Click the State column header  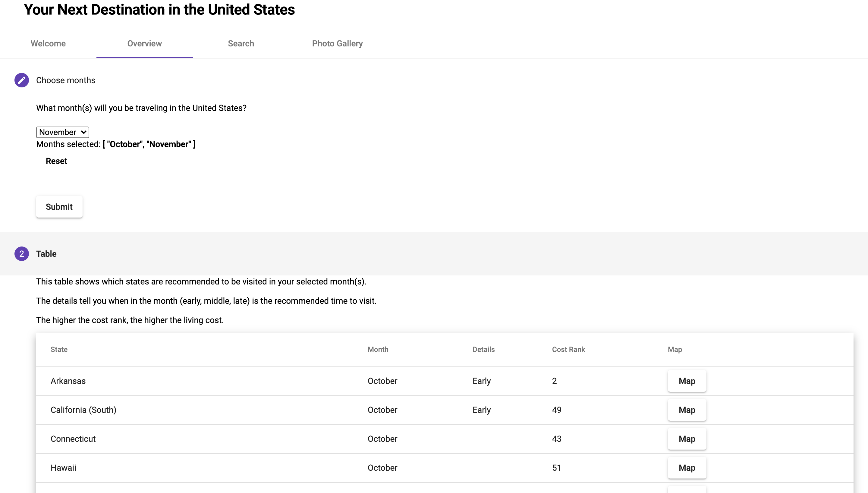click(59, 350)
